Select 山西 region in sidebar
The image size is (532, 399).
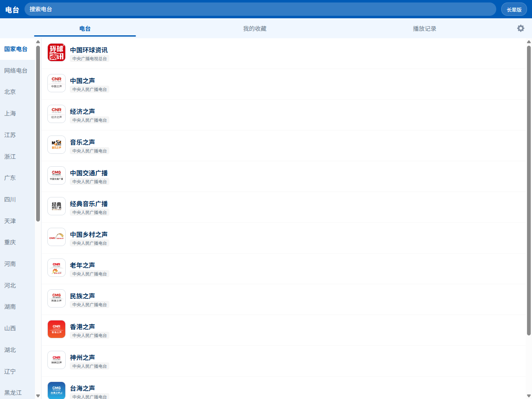click(17, 328)
